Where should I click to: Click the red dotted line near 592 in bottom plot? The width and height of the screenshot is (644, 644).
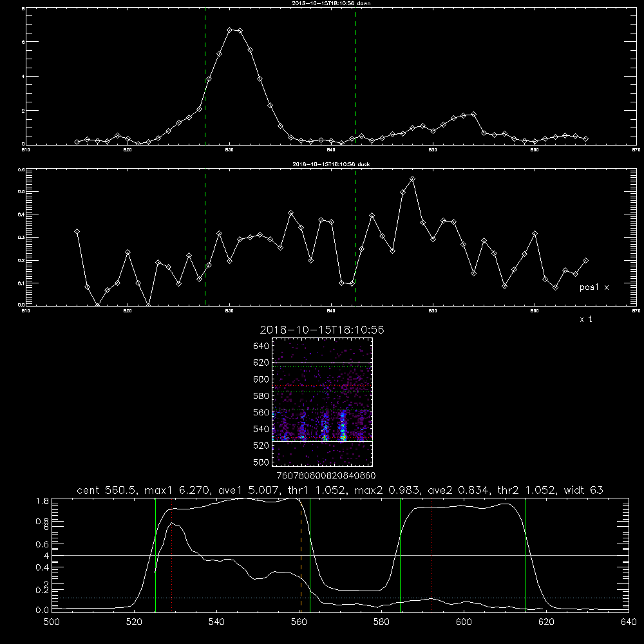point(431,555)
